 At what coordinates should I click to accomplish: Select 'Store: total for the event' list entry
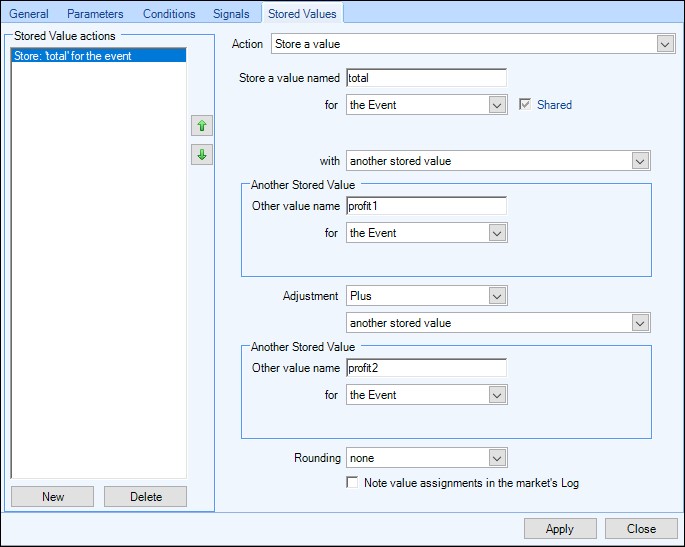pyautogui.click(x=99, y=56)
